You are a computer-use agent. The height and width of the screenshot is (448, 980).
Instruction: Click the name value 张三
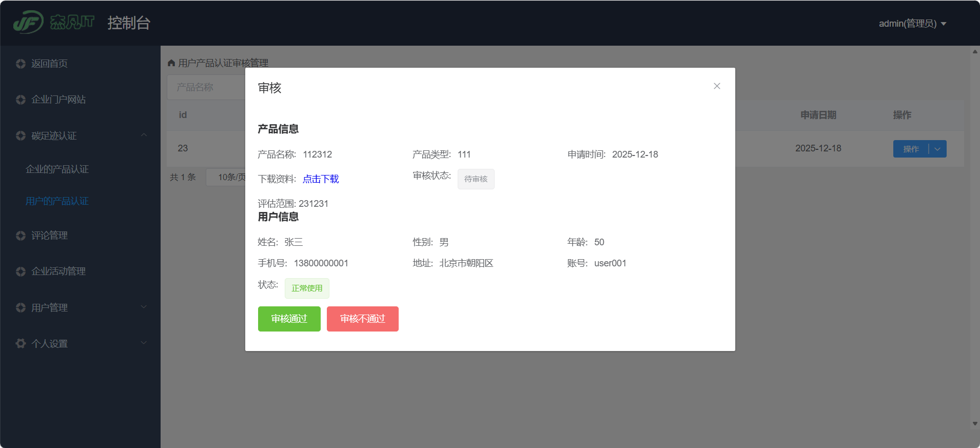(293, 242)
